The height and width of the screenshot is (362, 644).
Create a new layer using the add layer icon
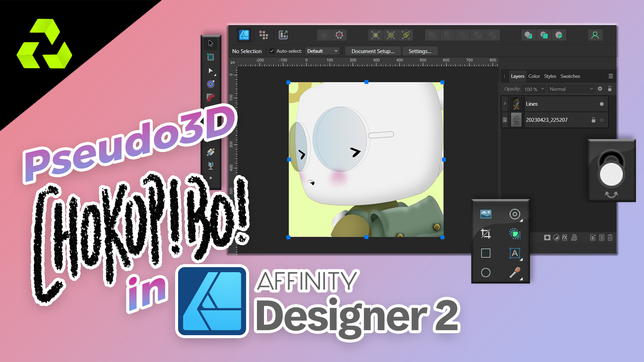pyautogui.click(x=593, y=238)
